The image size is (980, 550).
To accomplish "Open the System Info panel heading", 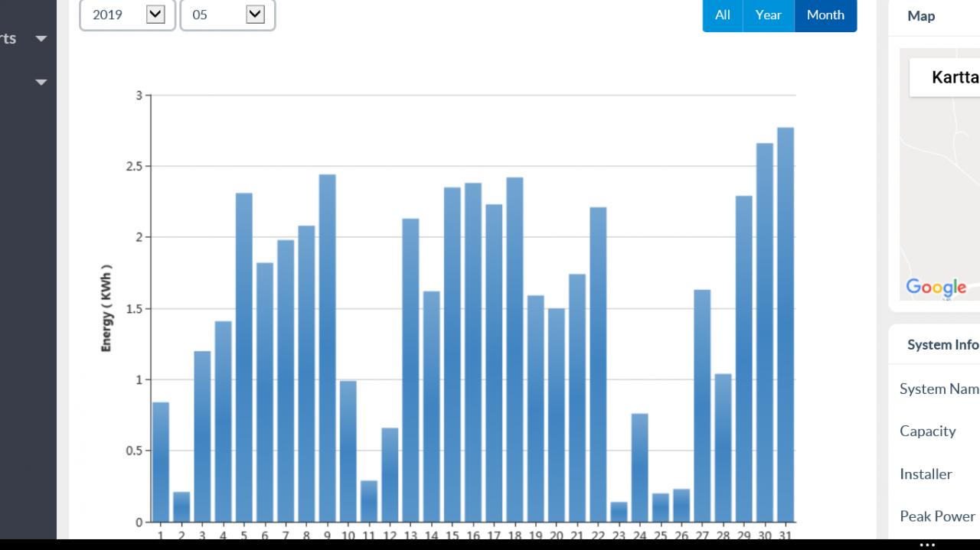I will [943, 344].
